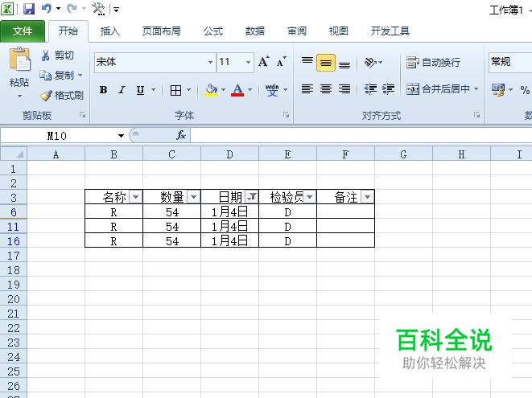
Task: Align text left
Action: 307,88
